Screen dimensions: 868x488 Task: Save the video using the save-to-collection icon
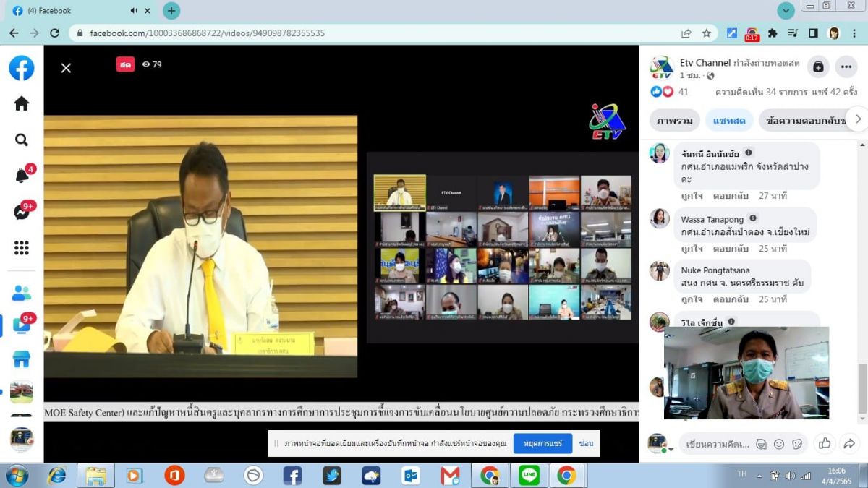818,67
